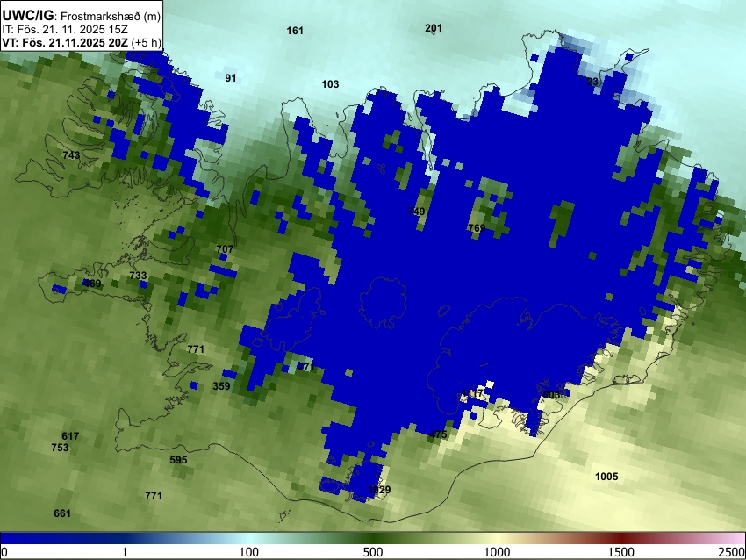Image resolution: width=746 pixels, height=560 pixels.
Task: Click the map value 201
Action: (x=434, y=28)
